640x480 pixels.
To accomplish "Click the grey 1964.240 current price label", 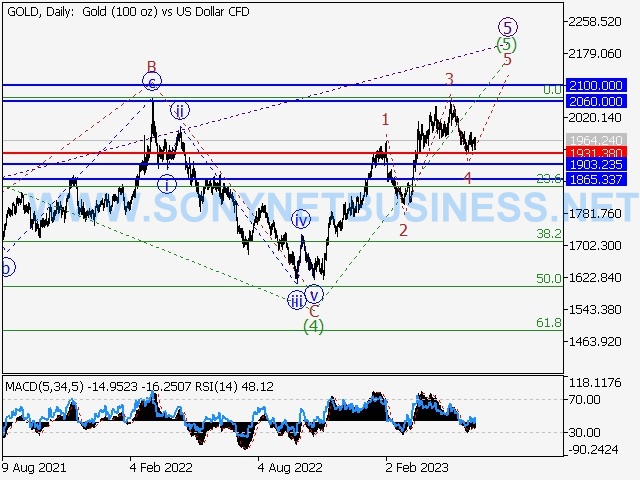I will (596, 140).
